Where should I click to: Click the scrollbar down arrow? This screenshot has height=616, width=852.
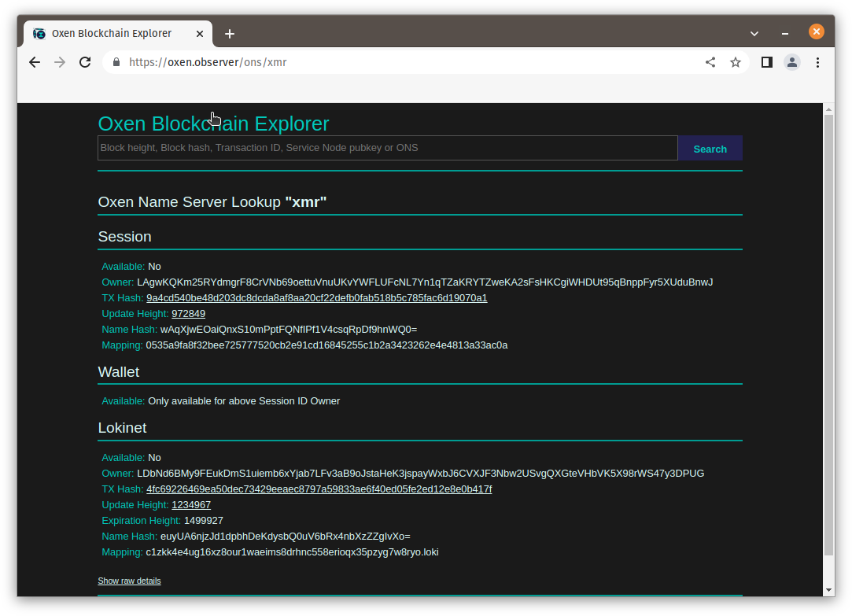pyautogui.click(x=828, y=590)
